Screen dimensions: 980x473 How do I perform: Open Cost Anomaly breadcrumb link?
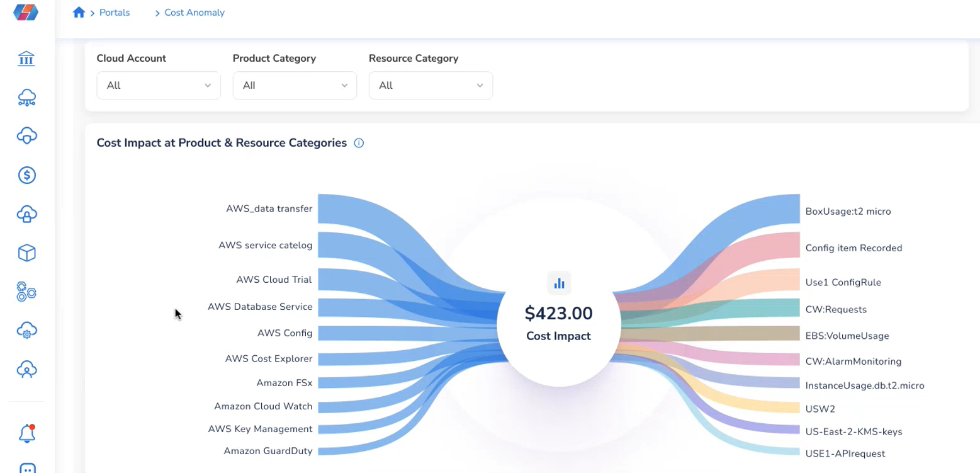pos(194,13)
